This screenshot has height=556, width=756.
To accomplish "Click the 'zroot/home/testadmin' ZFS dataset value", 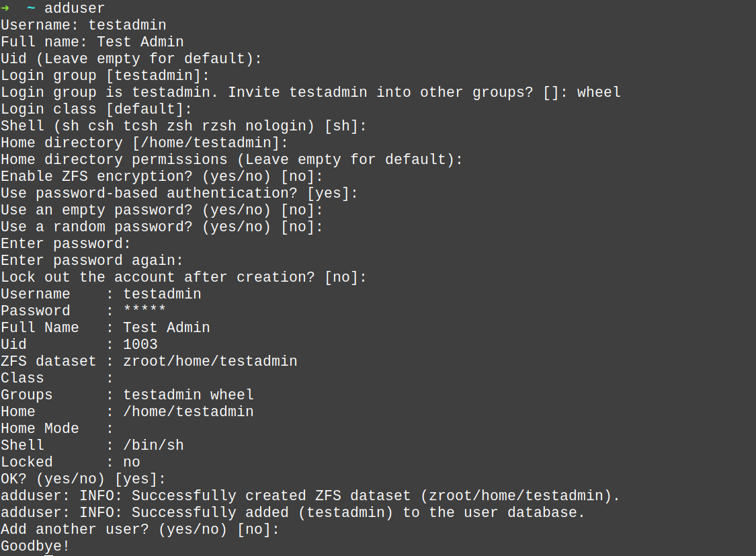I will pyautogui.click(x=210, y=361).
